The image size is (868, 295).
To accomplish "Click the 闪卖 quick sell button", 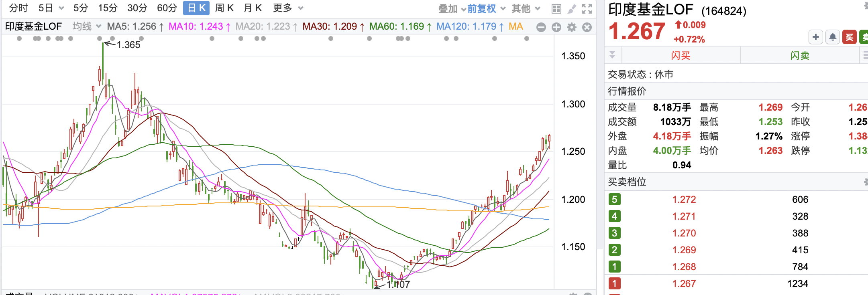I will (800, 55).
